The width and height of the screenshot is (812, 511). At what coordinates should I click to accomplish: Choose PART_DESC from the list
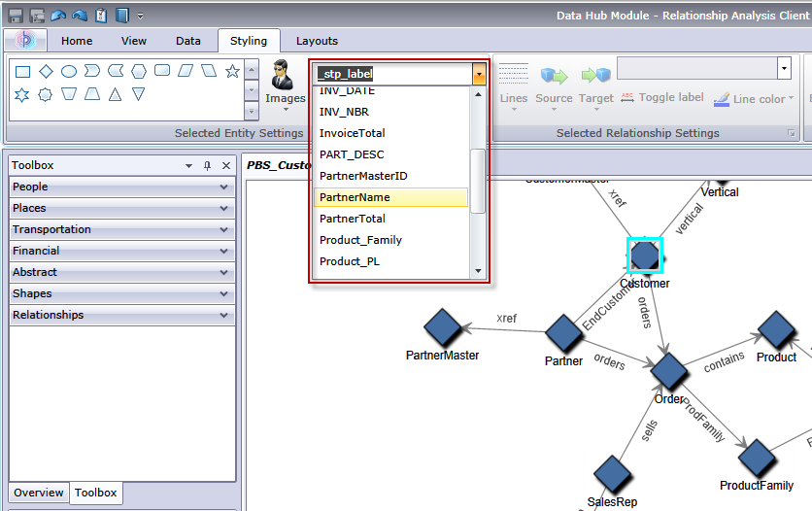[390, 154]
